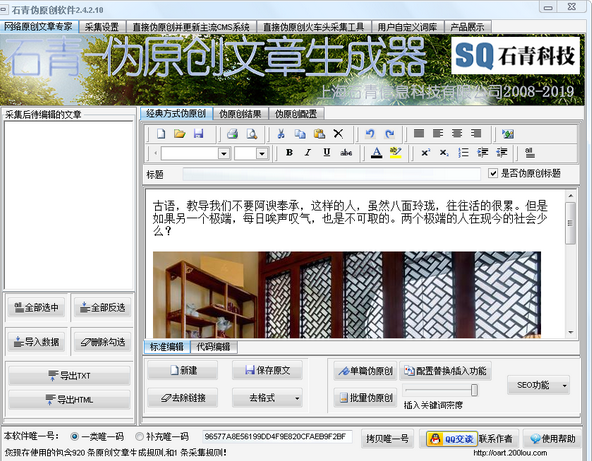This screenshot has height=461, width=592.
Task: Toggle the 是否伪原创标题 checkbox
Action: (493, 173)
